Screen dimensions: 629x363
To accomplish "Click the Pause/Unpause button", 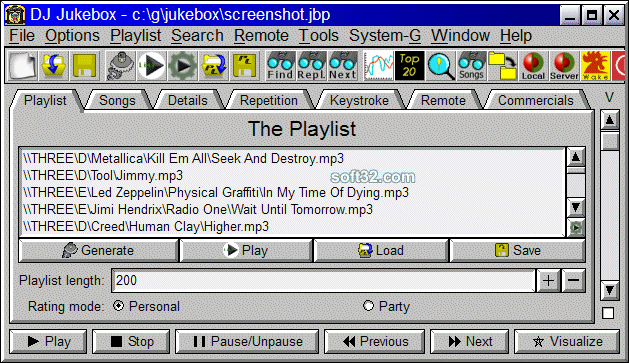I will 247,342.
